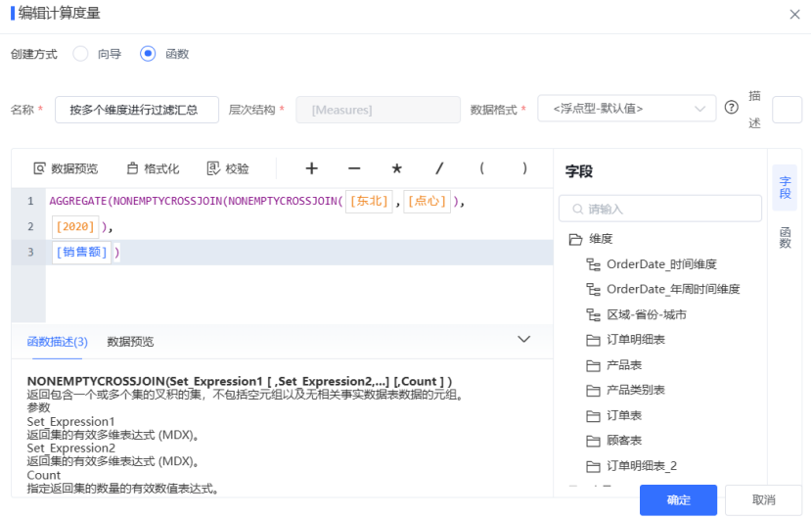
Task: Click the 确定 button
Action: [678, 499]
